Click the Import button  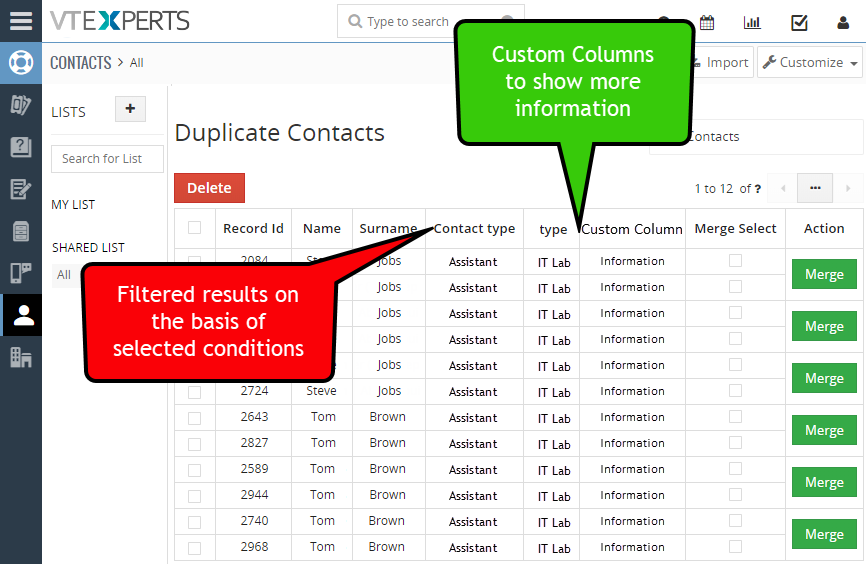tap(721, 62)
